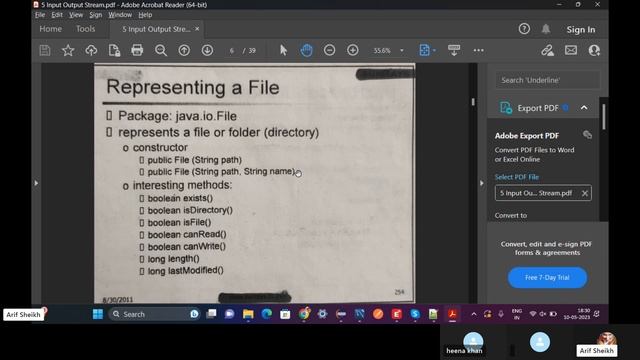Screen dimensions: 640x360
Task: Open the zoom percentage dropdown
Action: pyautogui.click(x=402, y=51)
